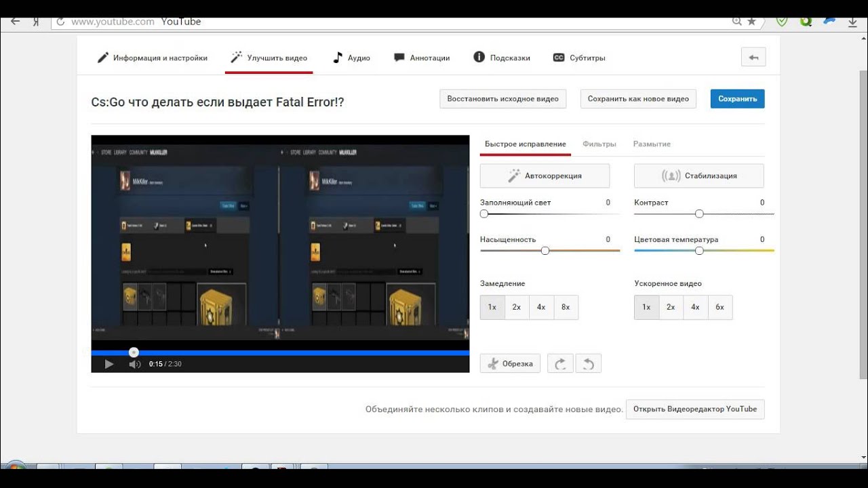The height and width of the screenshot is (488, 868).
Task: Open the Информация и настройки tab
Action: pos(153,58)
